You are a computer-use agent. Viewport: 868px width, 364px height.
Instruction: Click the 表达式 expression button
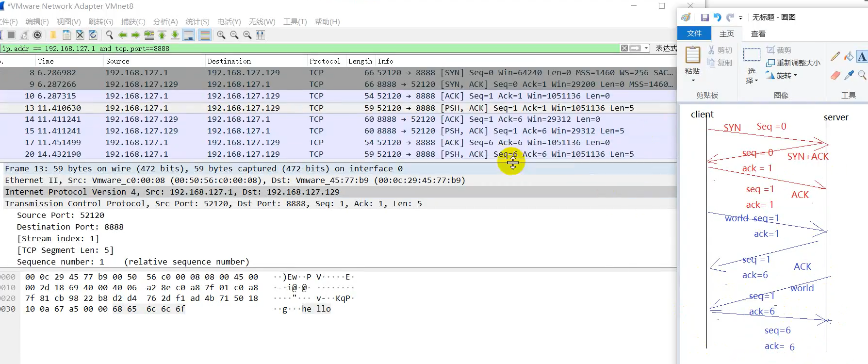click(x=666, y=49)
